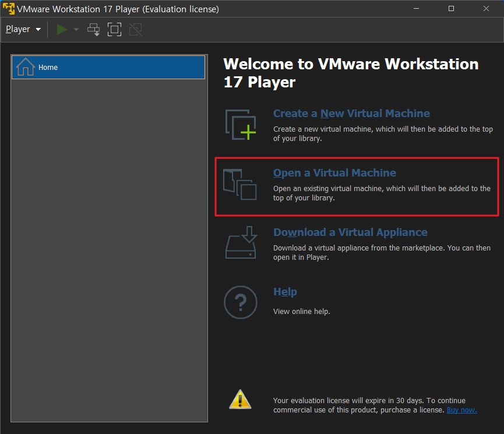Maximize the VMware Player window
The width and height of the screenshot is (504, 434).
pos(452,9)
